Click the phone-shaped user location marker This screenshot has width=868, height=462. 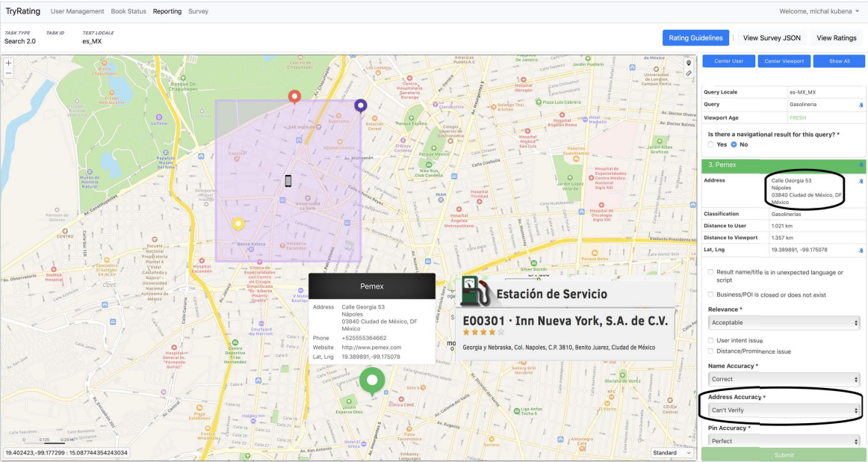click(x=288, y=181)
